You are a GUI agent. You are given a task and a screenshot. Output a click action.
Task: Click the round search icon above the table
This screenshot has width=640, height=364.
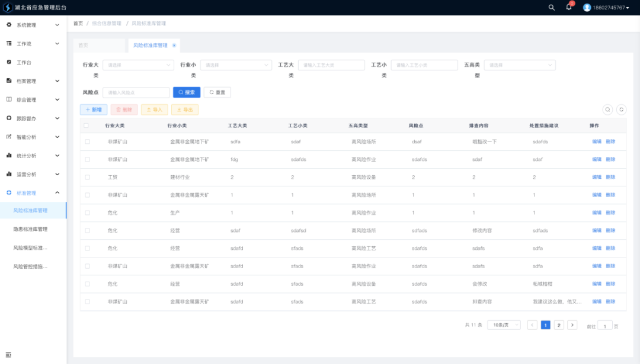pyautogui.click(x=607, y=109)
